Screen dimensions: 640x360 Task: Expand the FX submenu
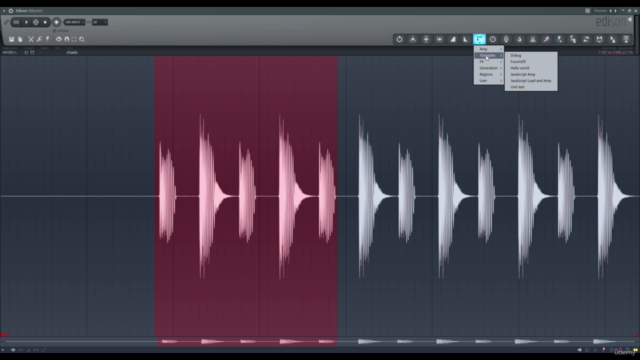[x=489, y=62]
